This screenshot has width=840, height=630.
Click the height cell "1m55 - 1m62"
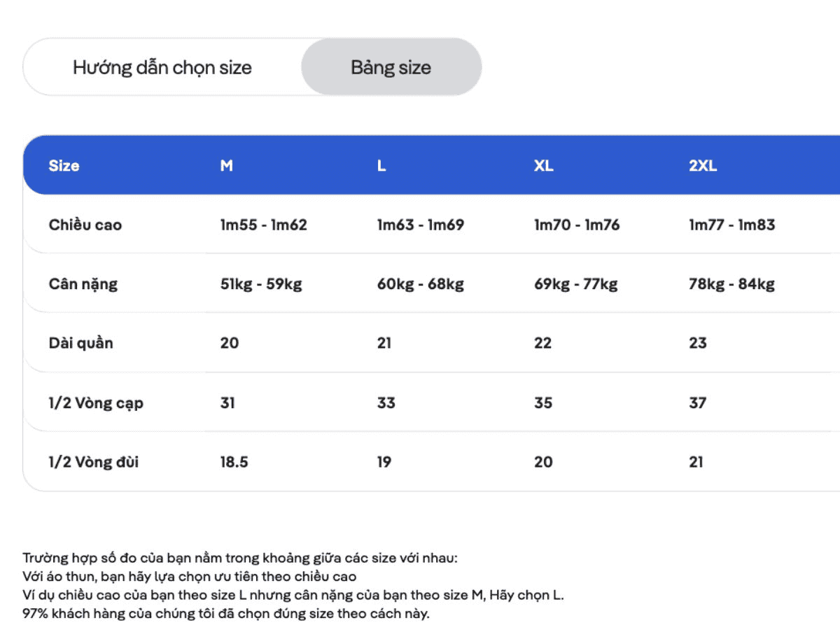tap(263, 225)
